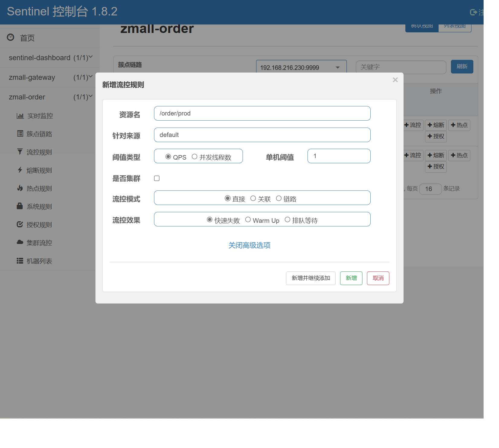Open 流控规则 menu item
Image resolution: width=499 pixels, height=448 pixels.
pyautogui.click(x=39, y=152)
